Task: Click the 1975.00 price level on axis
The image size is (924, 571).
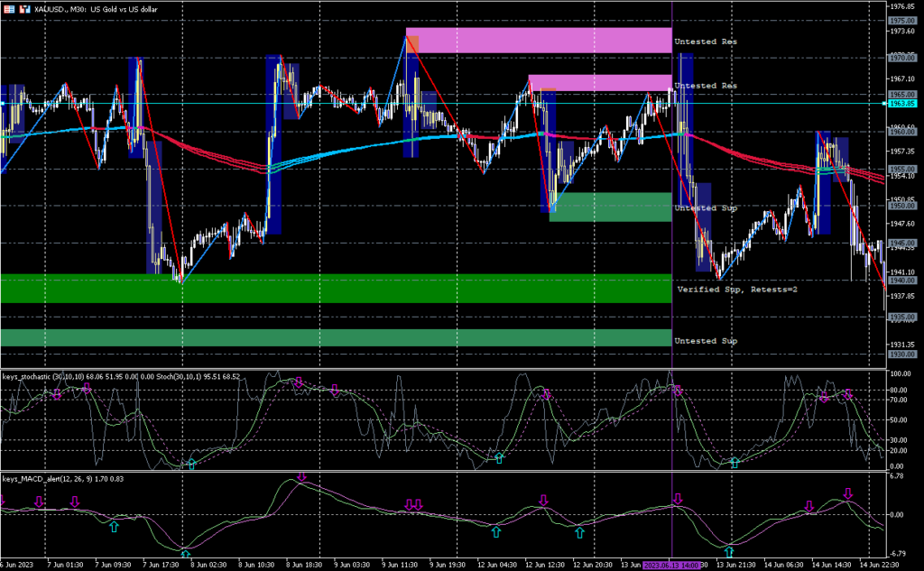Action: pyautogui.click(x=901, y=20)
